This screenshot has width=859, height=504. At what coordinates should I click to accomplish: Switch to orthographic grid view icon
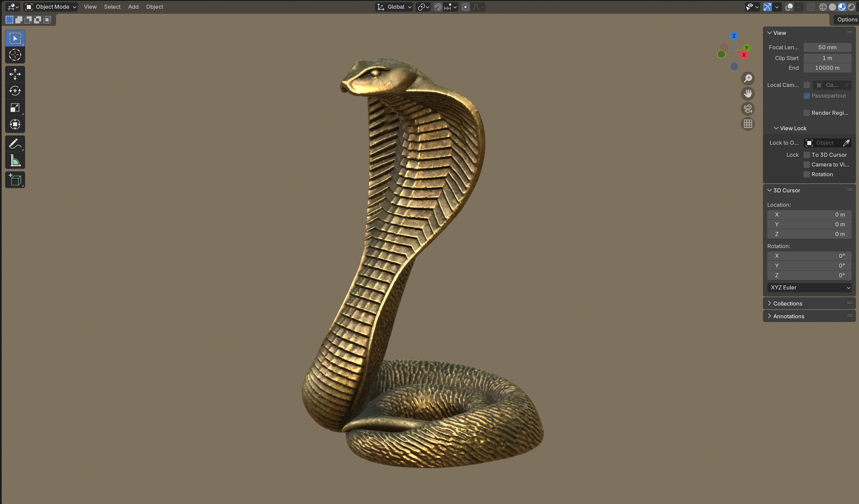(x=748, y=124)
